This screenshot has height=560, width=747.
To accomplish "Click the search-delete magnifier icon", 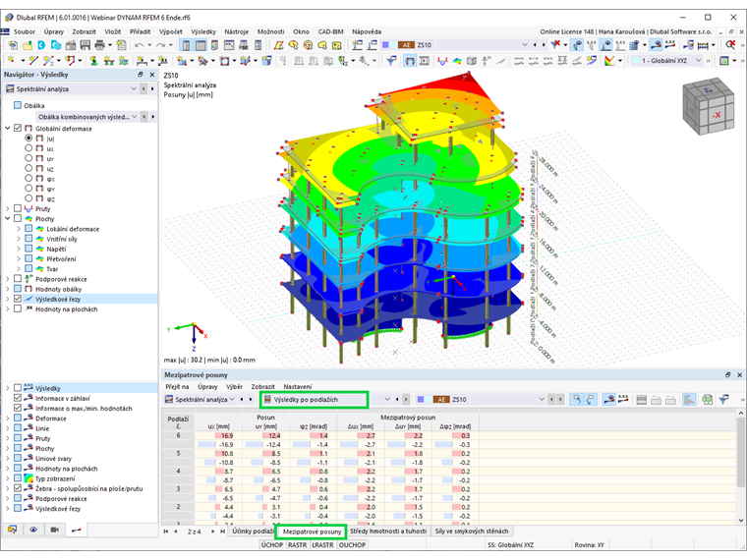I will [x=730, y=45].
